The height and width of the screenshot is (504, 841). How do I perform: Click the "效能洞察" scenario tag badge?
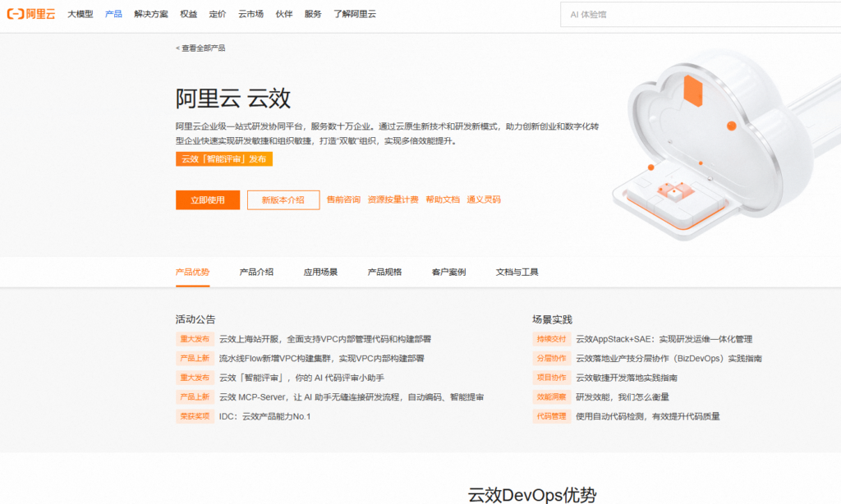551,396
